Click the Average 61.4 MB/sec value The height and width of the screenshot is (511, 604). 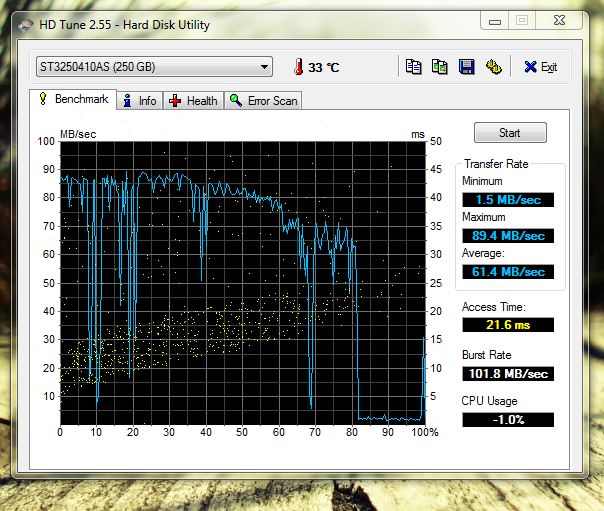pos(508,272)
